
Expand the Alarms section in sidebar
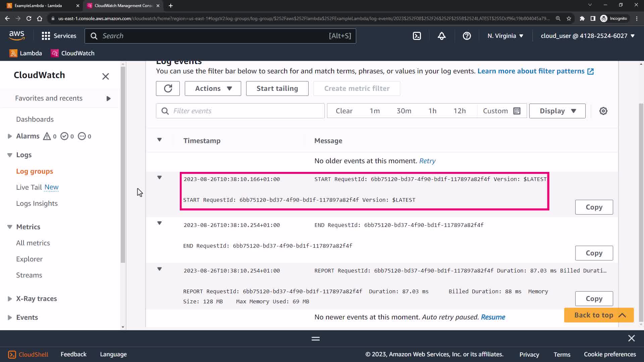click(10, 136)
